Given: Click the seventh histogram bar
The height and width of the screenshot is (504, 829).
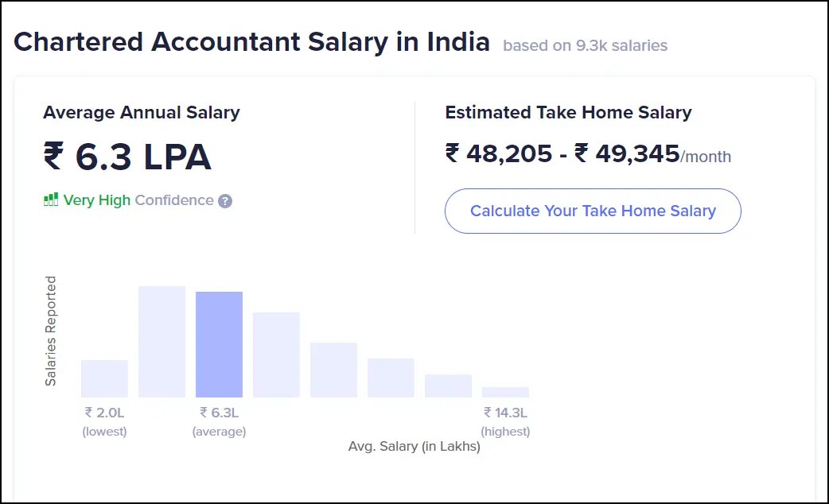Looking at the screenshot, I should 449,386.
